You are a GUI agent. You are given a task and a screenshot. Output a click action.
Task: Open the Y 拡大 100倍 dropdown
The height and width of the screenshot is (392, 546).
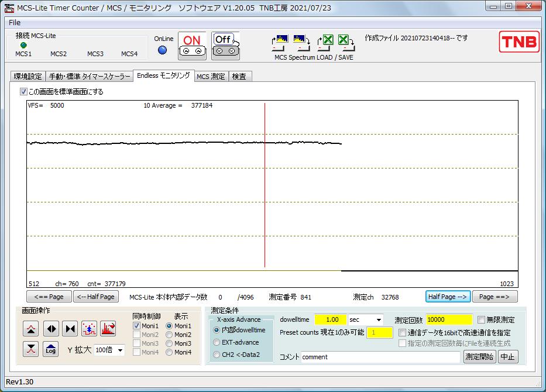pyautogui.click(x=120, y=350)
